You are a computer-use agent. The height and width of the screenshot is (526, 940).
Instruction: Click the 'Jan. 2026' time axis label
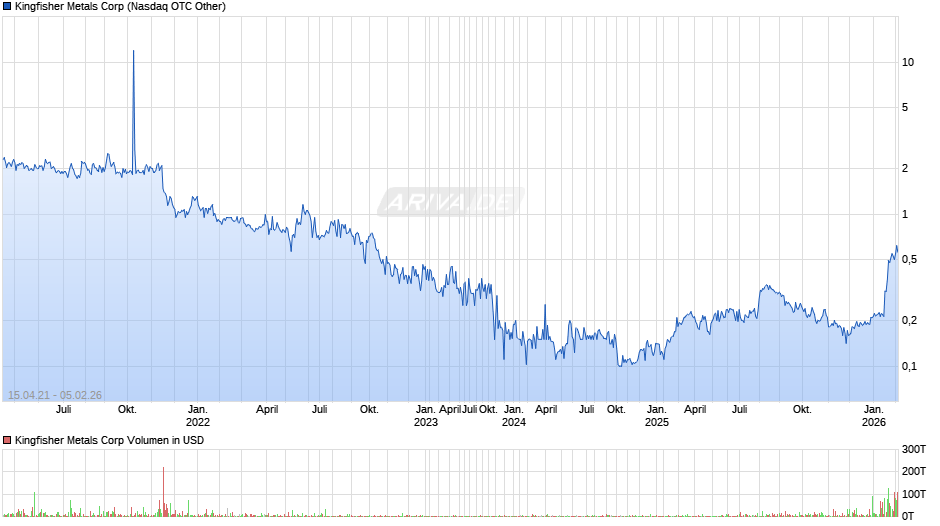tap(873, 416)
